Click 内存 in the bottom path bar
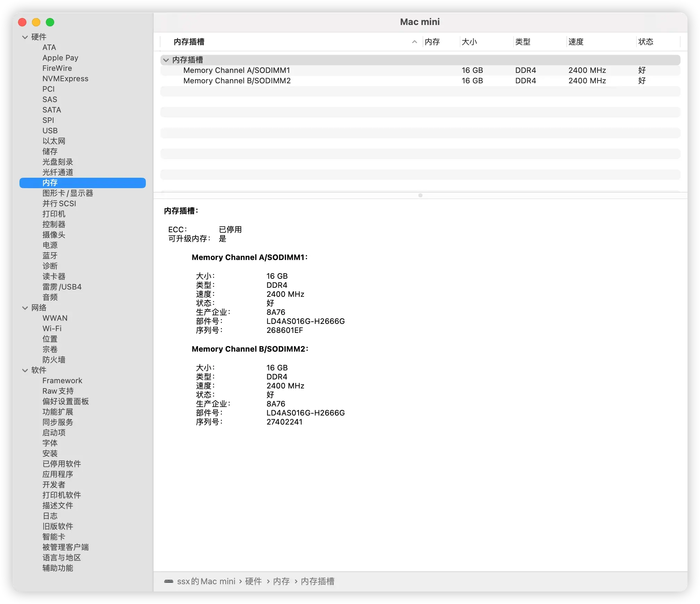The image size is (700, 604). (x=281, y=581)
